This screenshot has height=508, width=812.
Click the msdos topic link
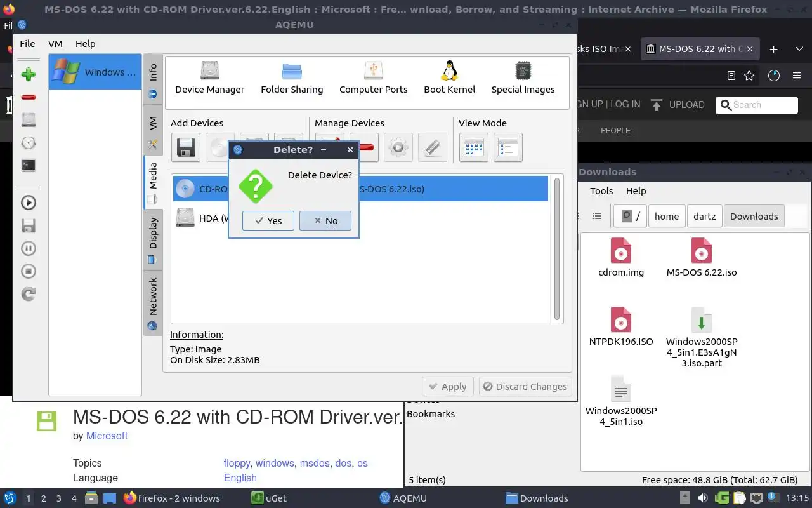tap(315, 463)
